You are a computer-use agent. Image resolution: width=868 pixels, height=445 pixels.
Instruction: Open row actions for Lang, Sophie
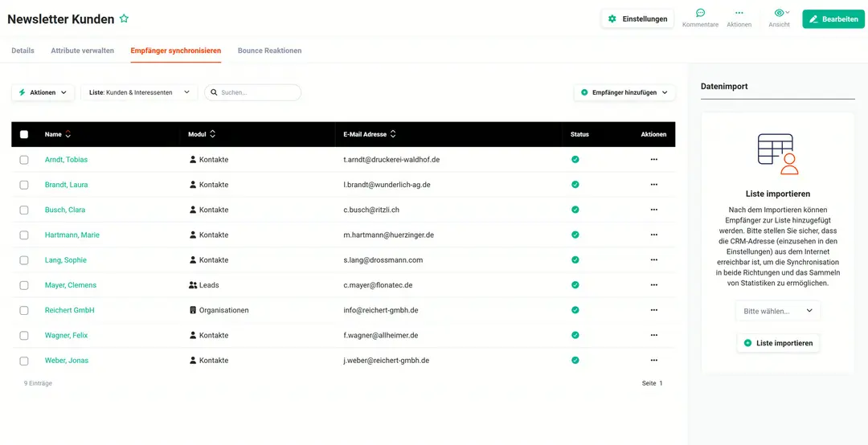[653, 260]
